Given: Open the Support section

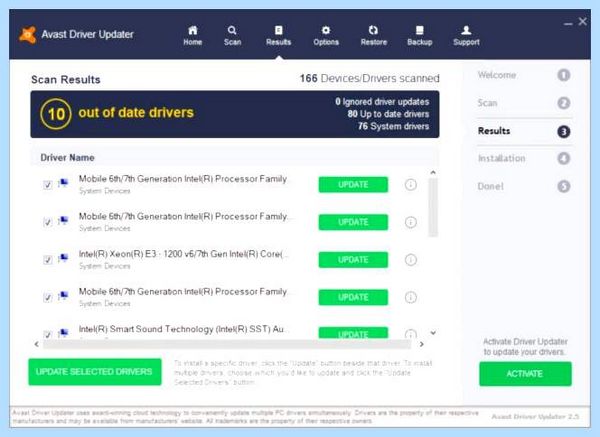Looking at the screenshot, I should point(466,35).
